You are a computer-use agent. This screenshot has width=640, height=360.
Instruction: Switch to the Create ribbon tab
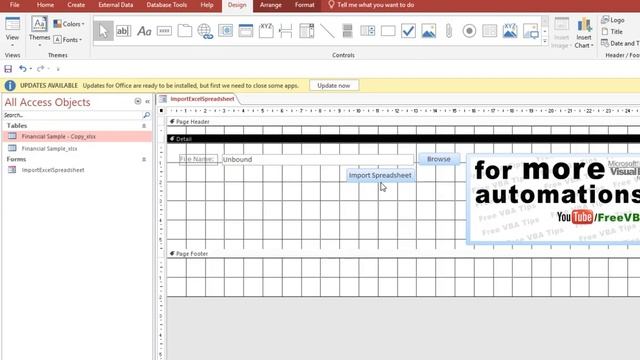[x=76, y=5]
